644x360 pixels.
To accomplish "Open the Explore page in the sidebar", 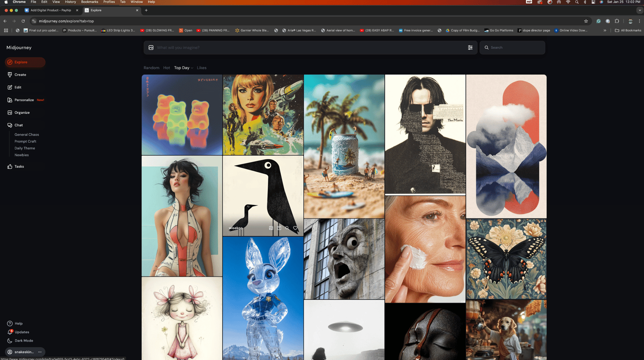I will (25, 62).
